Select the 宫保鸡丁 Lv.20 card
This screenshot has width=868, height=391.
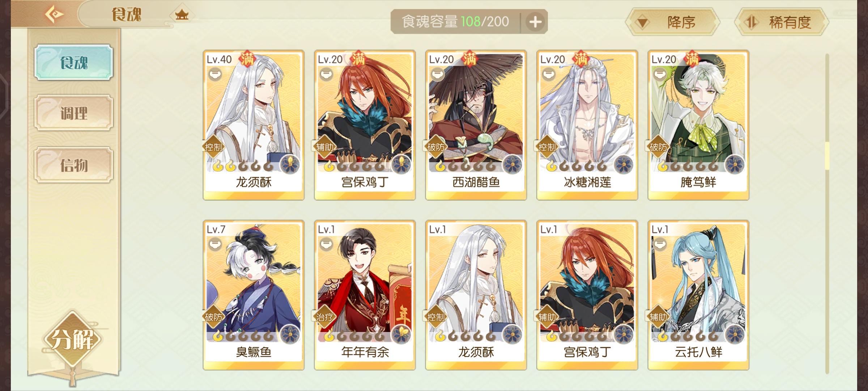(365, 125)
